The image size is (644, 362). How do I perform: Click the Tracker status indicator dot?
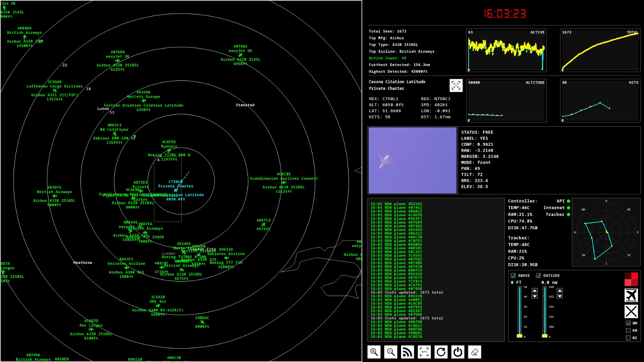568,215
